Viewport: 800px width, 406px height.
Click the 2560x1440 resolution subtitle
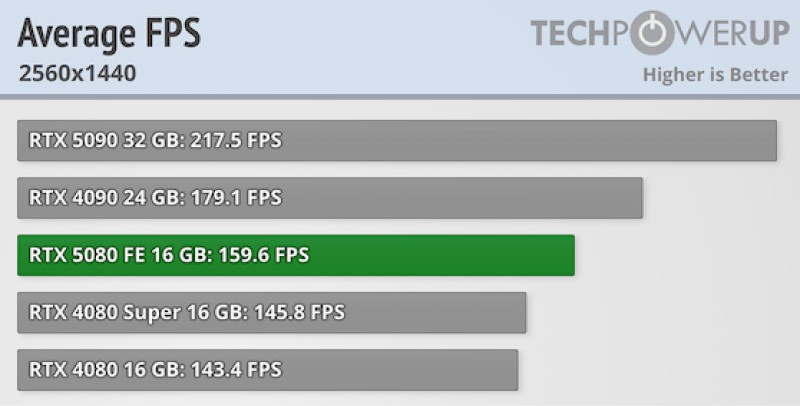coord(78,73)
